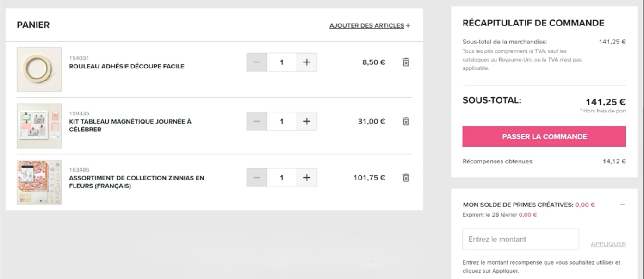Viewport: 644px width, 279px height.
Task: Click the Passer la Commande button
Action: 545,136
